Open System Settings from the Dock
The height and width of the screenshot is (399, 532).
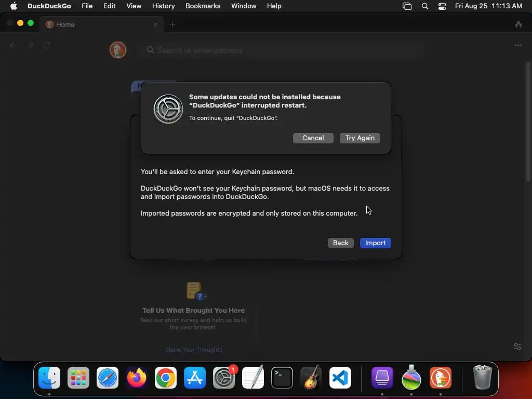tap(224, 378)
